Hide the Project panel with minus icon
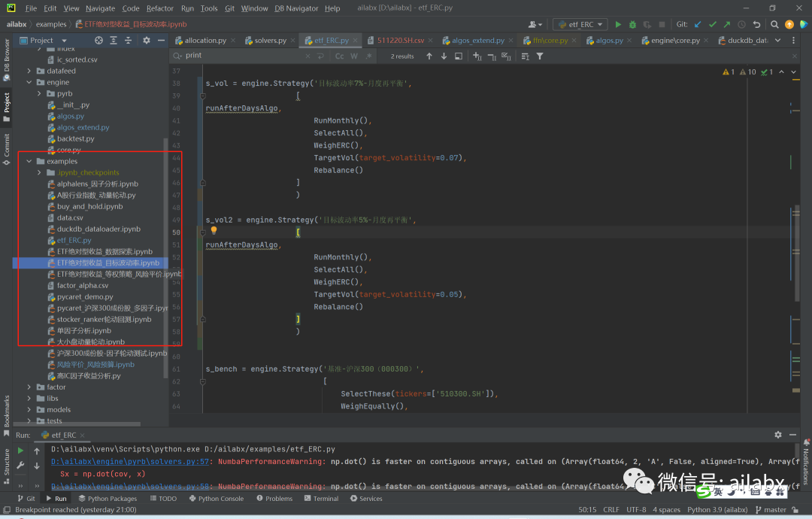The width and height of the screenshot is (812, 519). coord(161,41)
